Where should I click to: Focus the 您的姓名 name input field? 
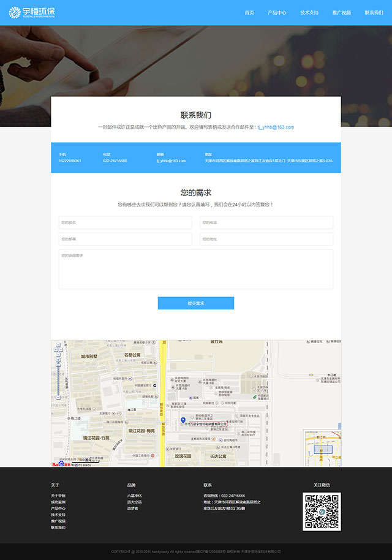coord(126,222)
